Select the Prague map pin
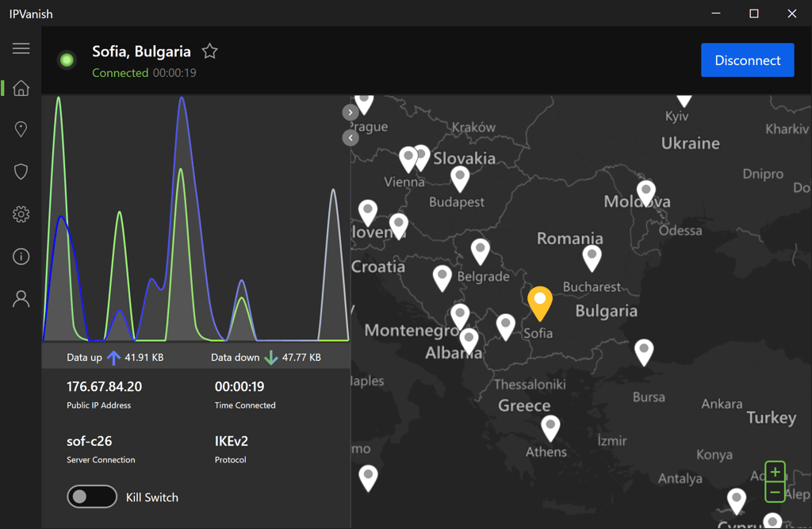The image size is (812, 529). click(x=365, y=104)
